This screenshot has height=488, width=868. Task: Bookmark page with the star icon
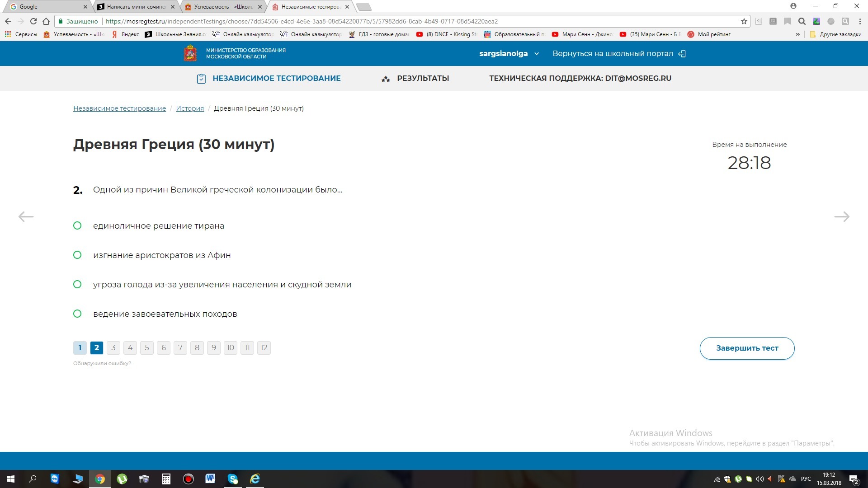[x=744, y=21]
